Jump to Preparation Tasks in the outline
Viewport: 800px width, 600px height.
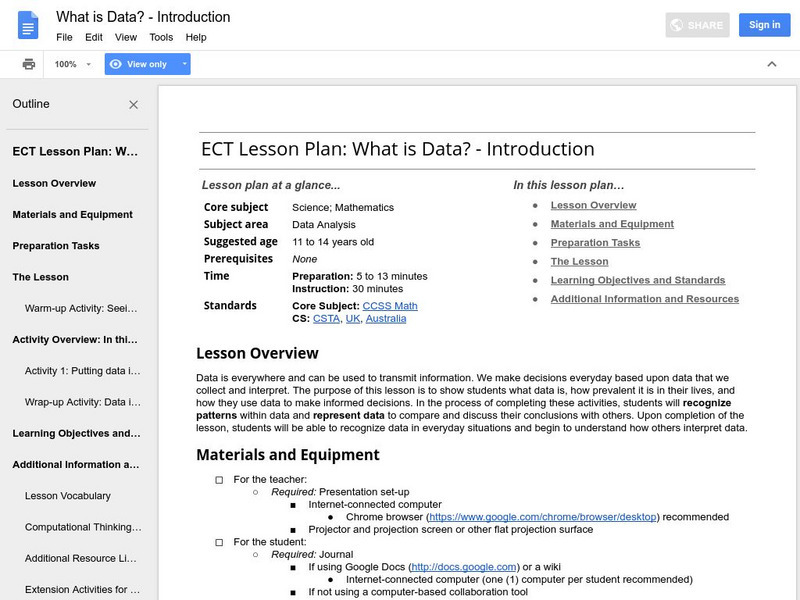point(56,246)
